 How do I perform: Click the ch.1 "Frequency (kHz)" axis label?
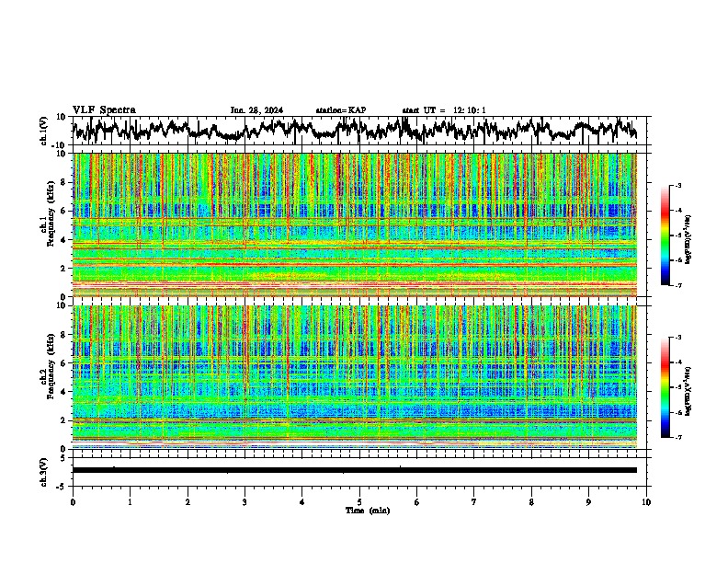pyautogui.click(x=51, y=213)
